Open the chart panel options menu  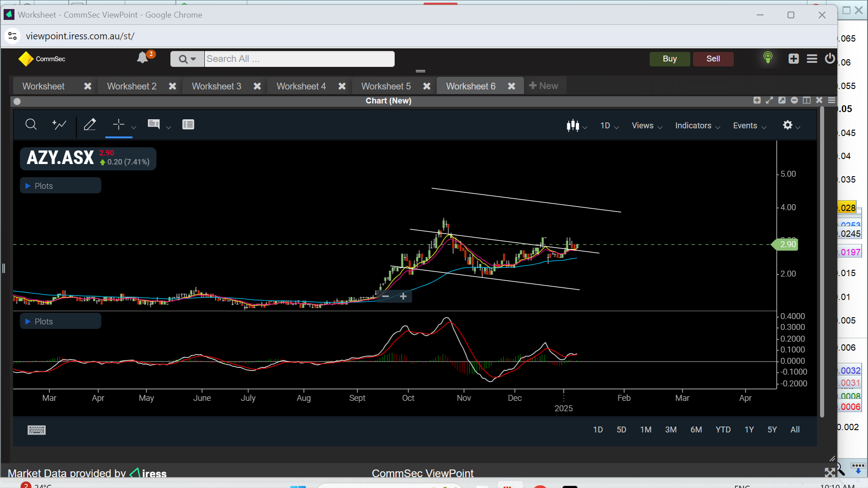coord(831,100)
